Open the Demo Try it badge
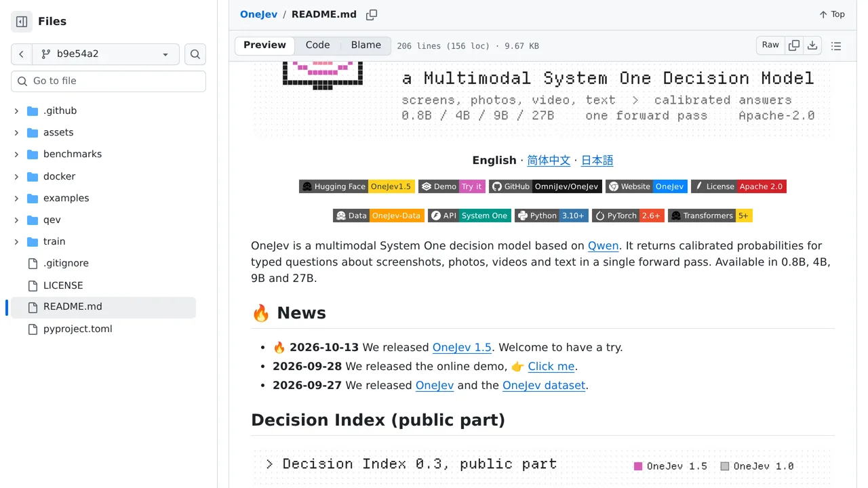 (x=452, y=186)
